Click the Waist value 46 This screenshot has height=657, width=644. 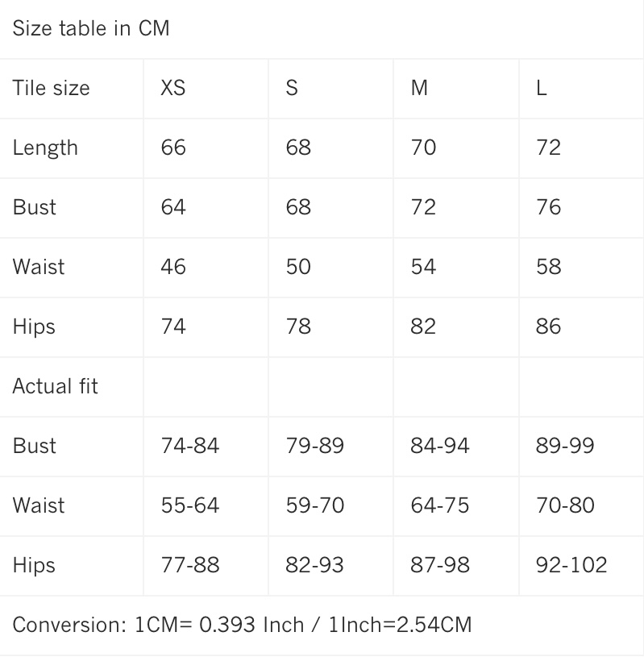click(173, 267)
